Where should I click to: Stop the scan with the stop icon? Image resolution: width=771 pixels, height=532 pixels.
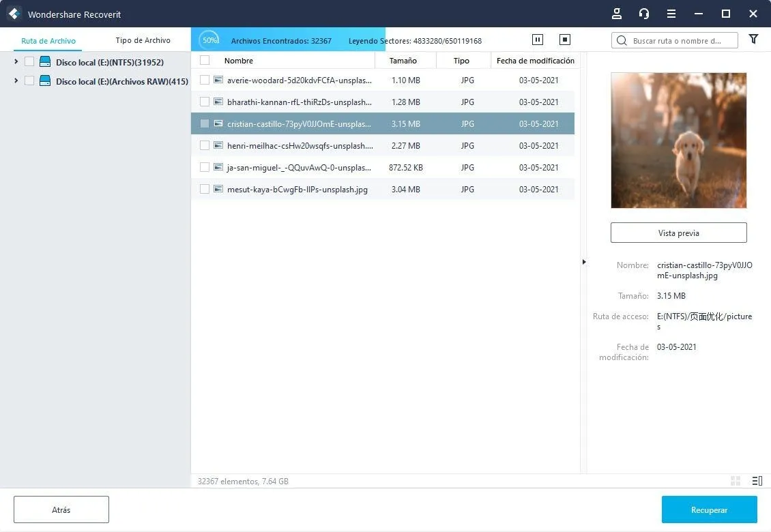(x=564, y=40)
